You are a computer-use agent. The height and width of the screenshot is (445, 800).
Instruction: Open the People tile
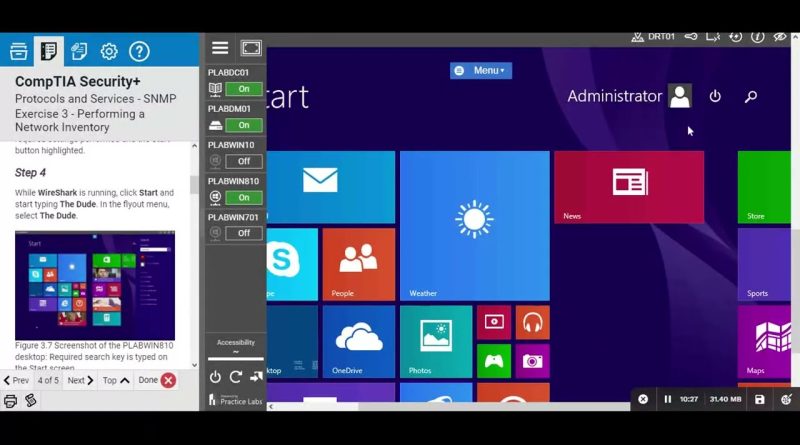point(359,264)
